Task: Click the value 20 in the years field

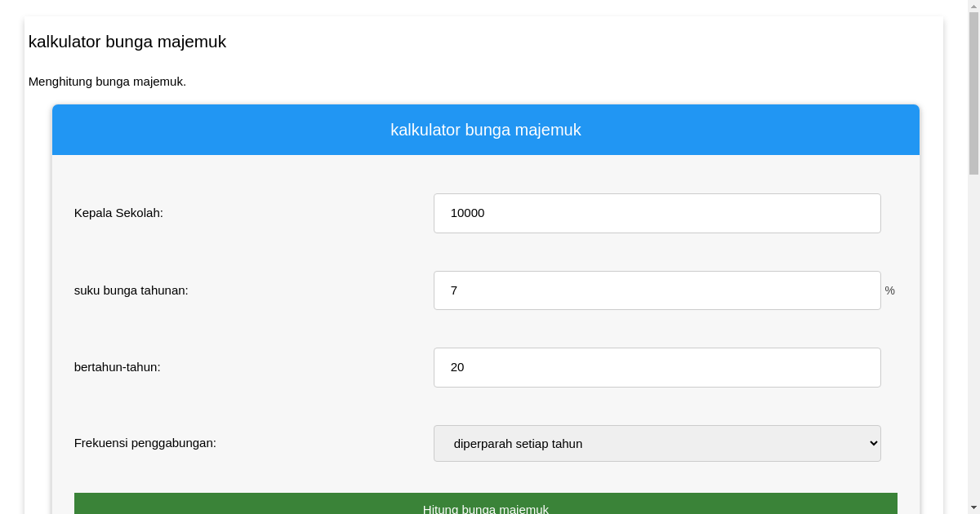Action: click(457, 367)
